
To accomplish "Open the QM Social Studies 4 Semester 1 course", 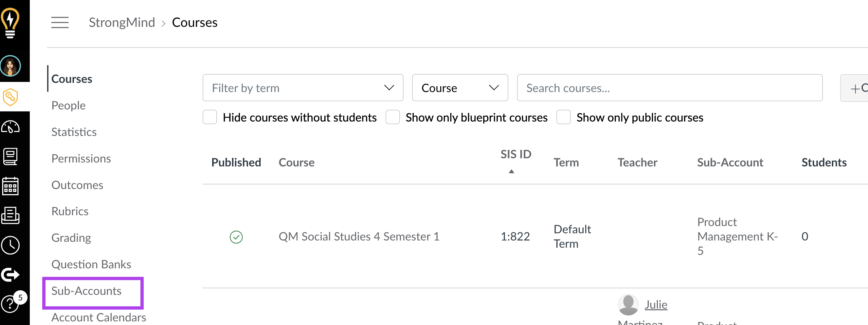I will pyautogui.click(x=359, y=237).
